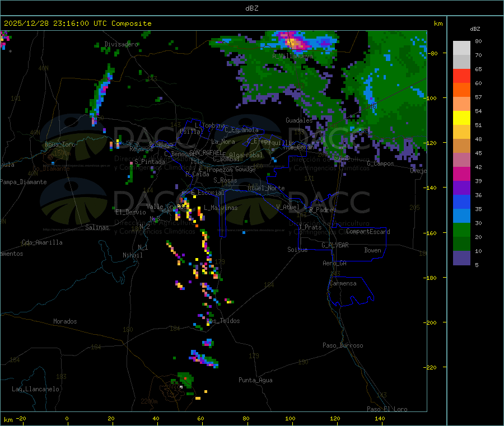
Task: Click the R_Padre label
Action: pyautogui.click(x=321, y=210)
